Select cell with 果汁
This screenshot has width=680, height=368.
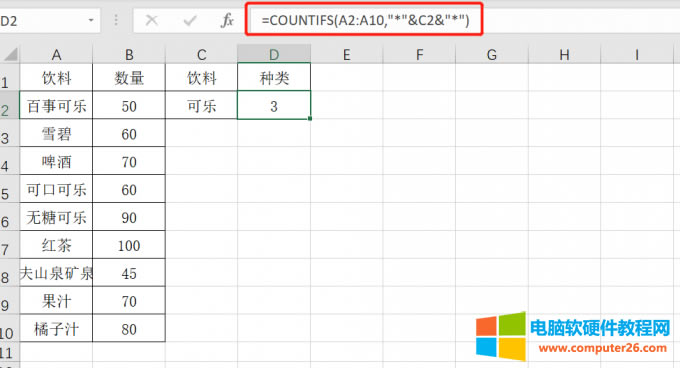click(x=56, y=300)
